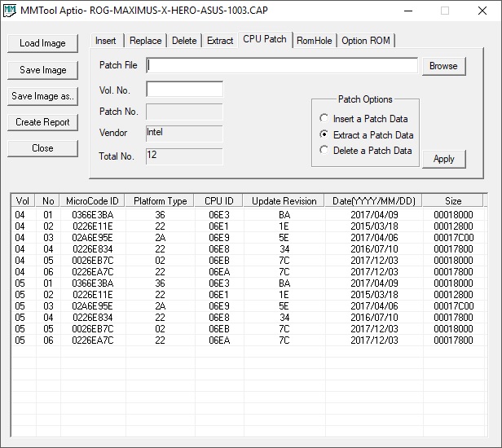Image resolution: width=502 pixels, height=448 pixels.
Task: Click the Vol column header
Action: pos(23,201)
